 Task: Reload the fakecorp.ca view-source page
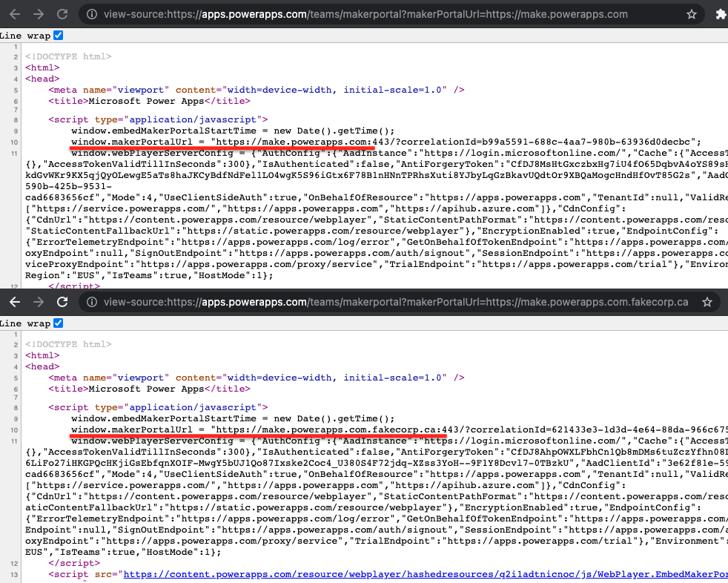(x=63, y=303)
